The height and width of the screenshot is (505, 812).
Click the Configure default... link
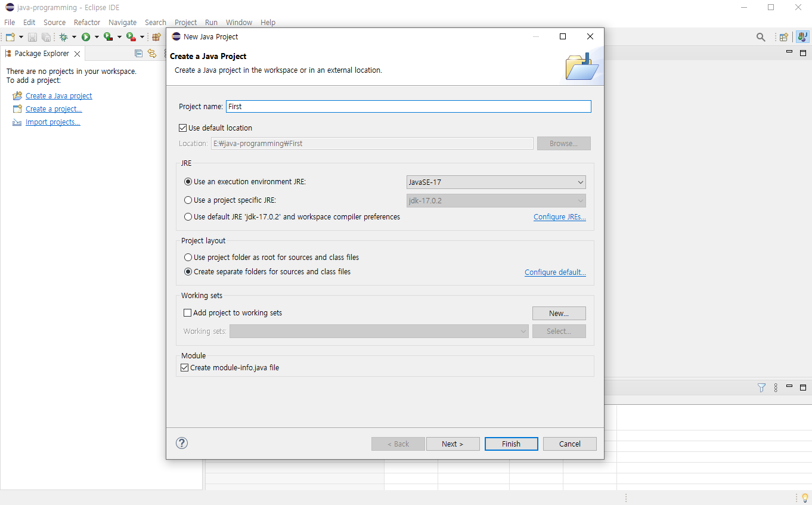[555, 272]
